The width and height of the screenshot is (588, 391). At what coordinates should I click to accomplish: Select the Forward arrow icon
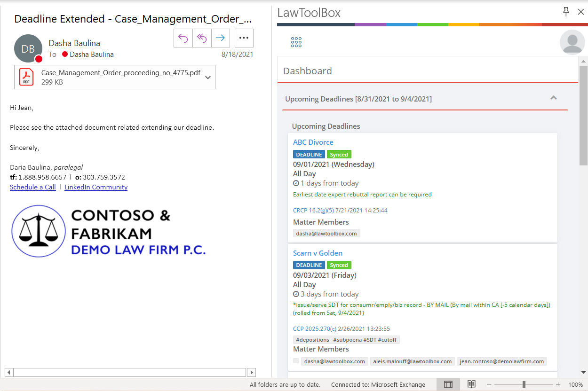click(220, 38)
